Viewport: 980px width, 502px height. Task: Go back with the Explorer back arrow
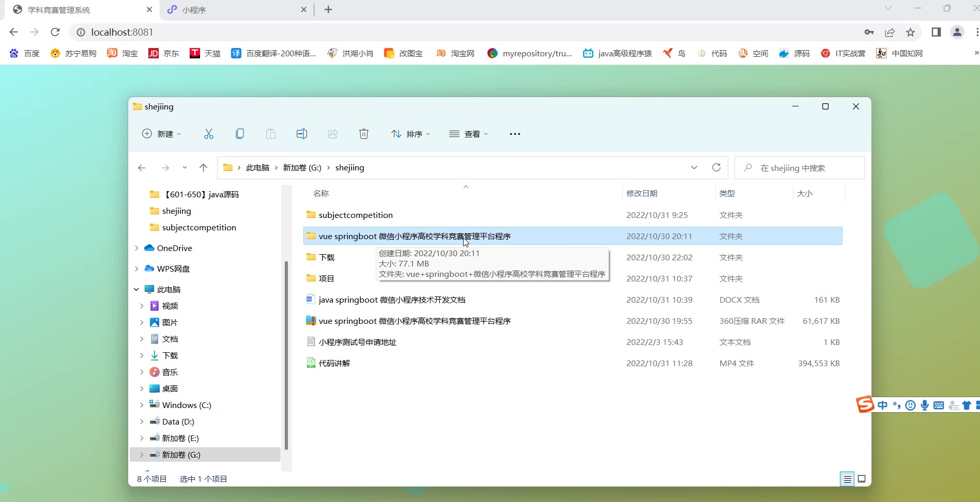(x=142, y=167)
